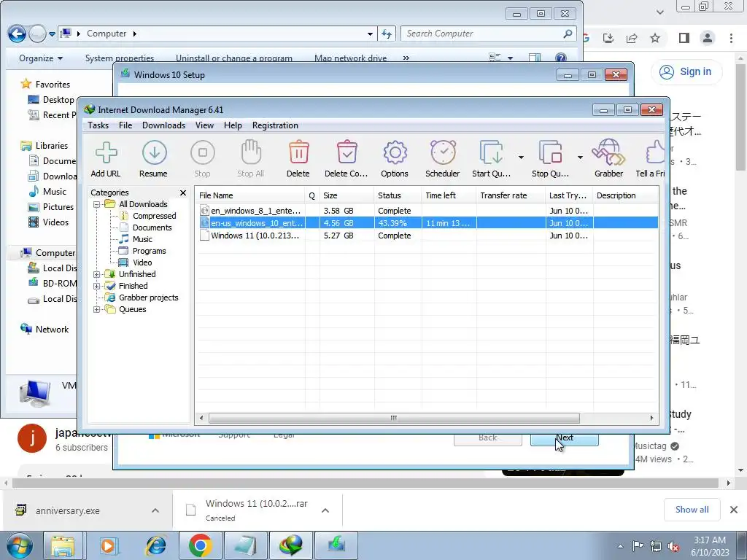
Task: Open Start Queue dropdown arrow
Action: [x=521, y=157]
